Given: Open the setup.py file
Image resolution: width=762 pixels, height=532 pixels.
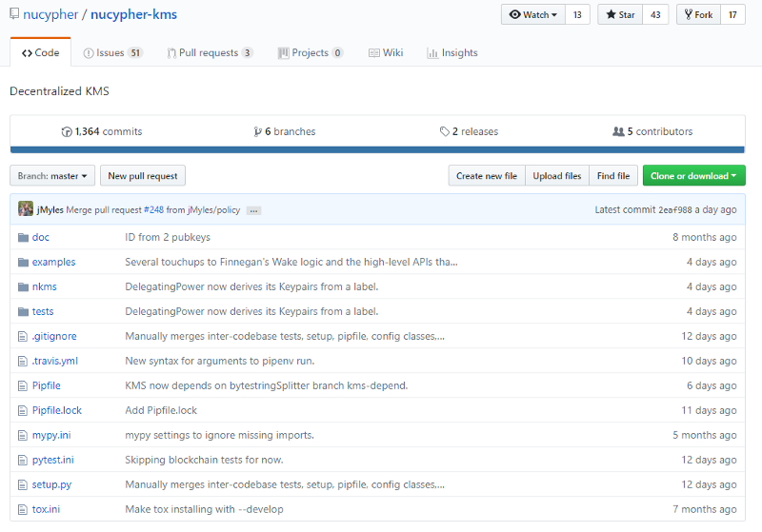Looking at the screenshot, I should [51, 485].
